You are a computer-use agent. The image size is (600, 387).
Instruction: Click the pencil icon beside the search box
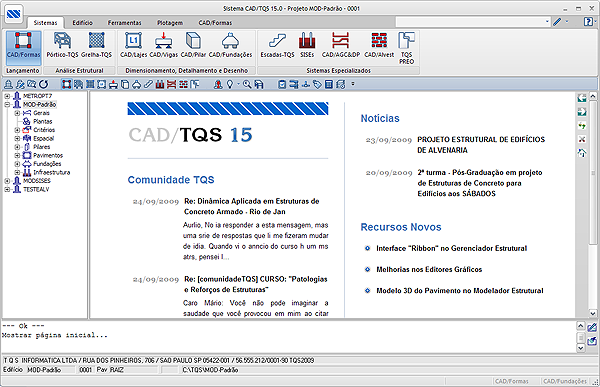(x=557, y=22)
